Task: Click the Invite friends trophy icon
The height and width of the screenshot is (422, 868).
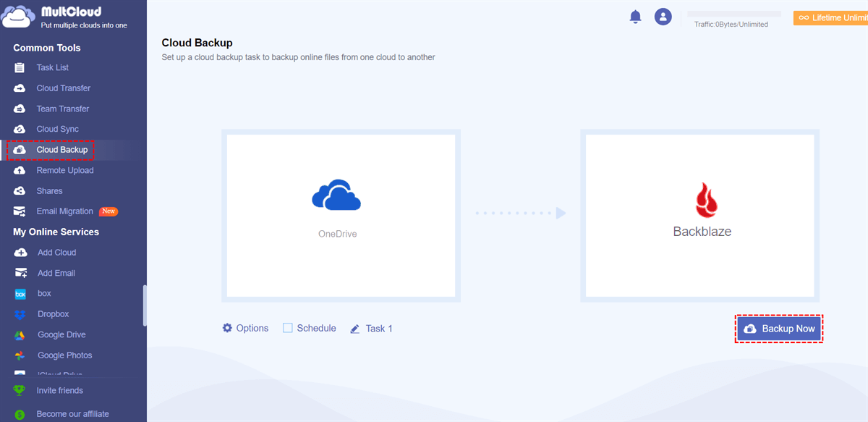Action: coord(19,390)
